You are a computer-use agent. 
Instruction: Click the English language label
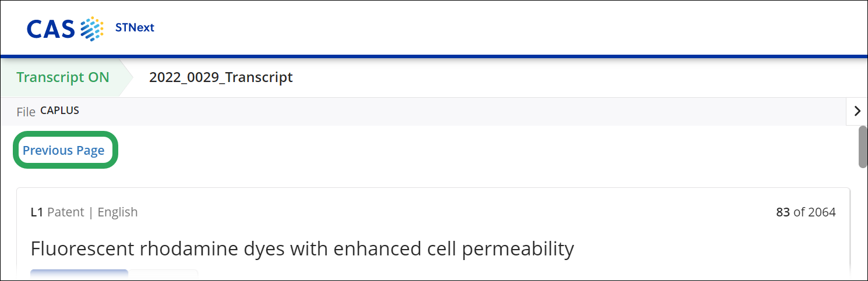point(118,212)
